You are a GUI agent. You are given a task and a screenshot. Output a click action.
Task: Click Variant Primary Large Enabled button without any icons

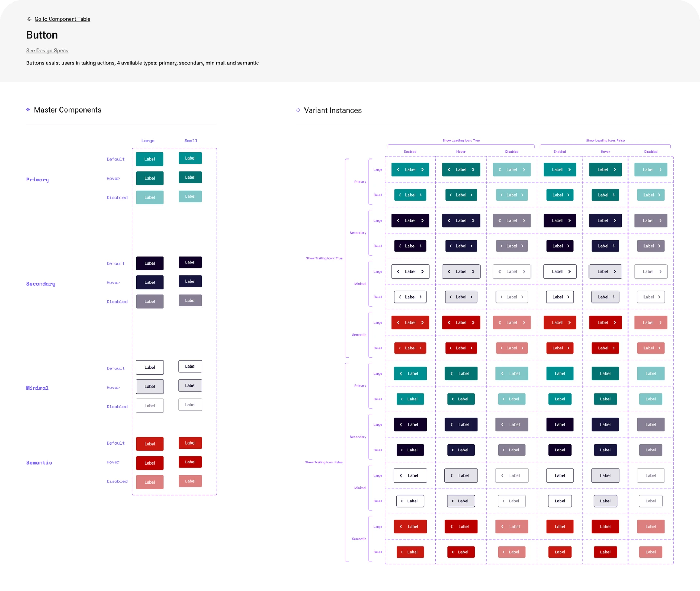tap(560, 373)
